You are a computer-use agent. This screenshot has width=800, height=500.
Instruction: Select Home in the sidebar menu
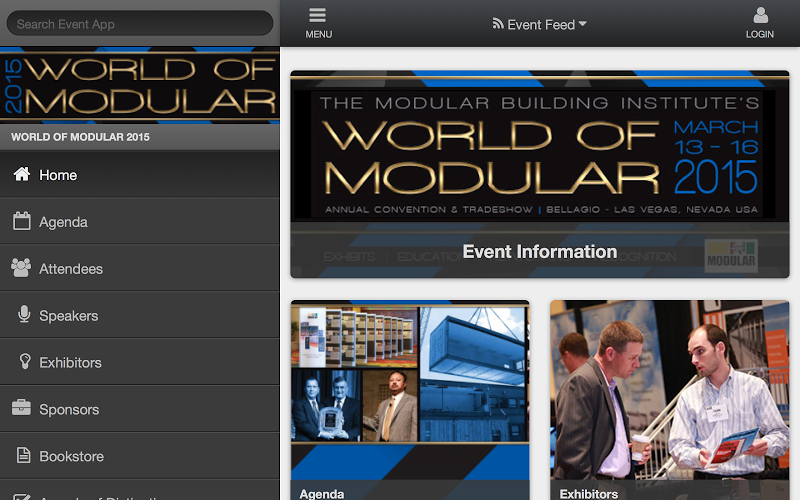[x=140, y=175]
